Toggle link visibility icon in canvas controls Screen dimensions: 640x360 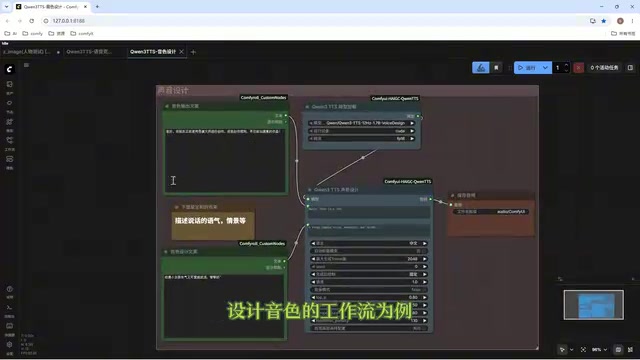631,349
